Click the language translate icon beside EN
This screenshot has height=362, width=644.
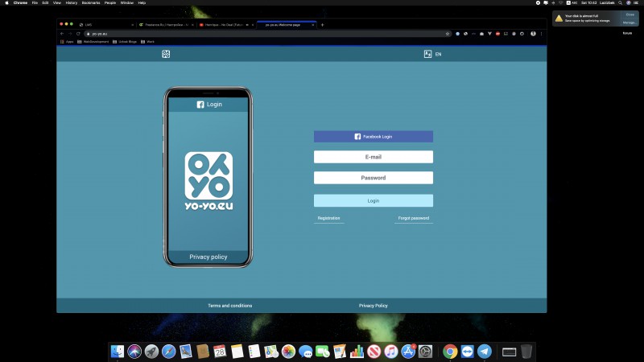427,54
